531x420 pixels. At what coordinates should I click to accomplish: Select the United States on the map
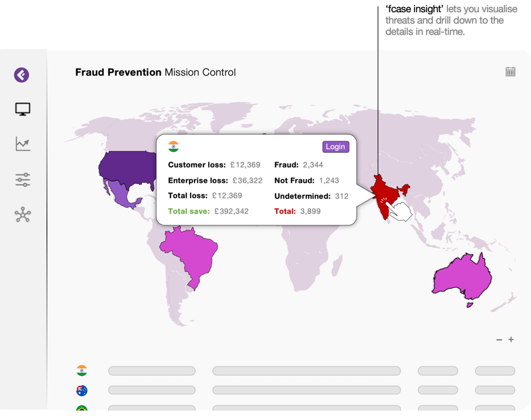(x=126, y=168)
